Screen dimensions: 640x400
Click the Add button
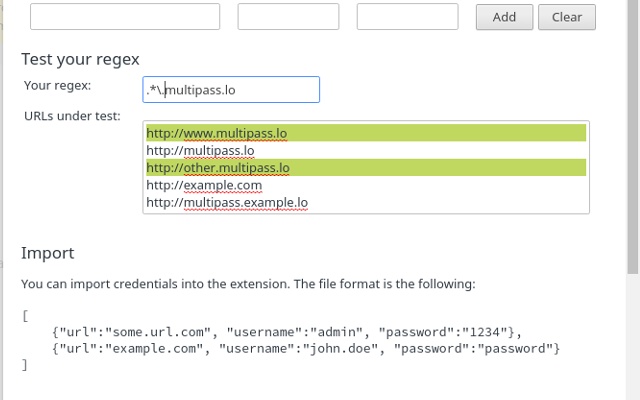(x=504, y=17)
